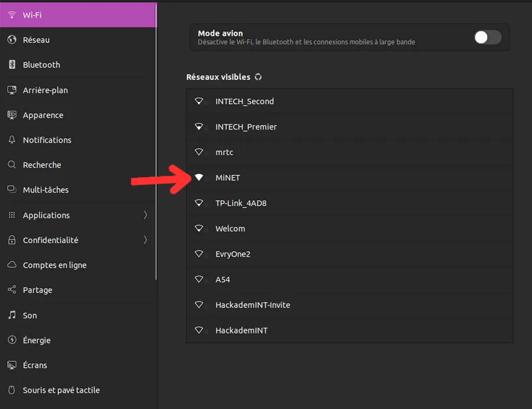Select the TP-Link_4AD8 network
The width and height of the screenshot is (532, 409).
click(x=350, y=203)
